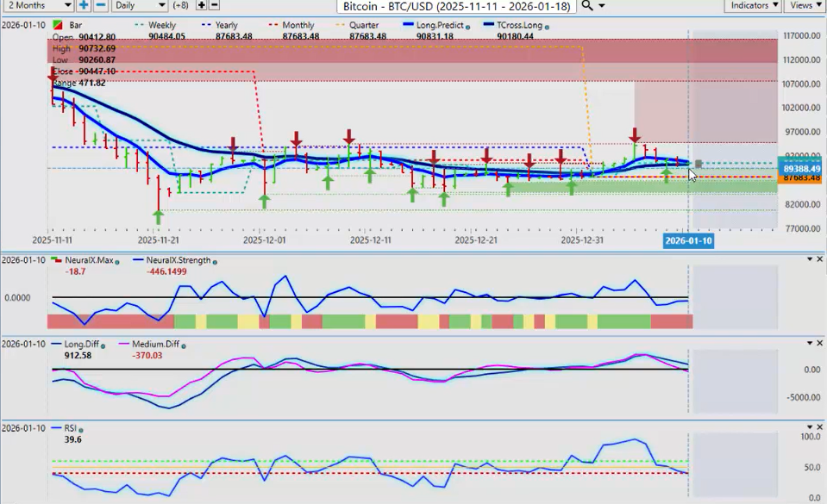Click the blue plus zoom-in button
This screenshot has width=827, height=504.
click(x=84, y=5)
